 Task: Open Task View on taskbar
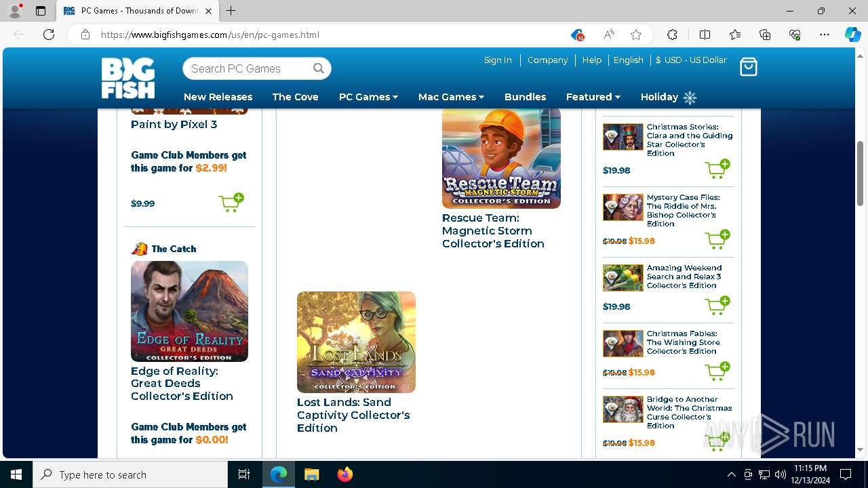pos(244,474)
